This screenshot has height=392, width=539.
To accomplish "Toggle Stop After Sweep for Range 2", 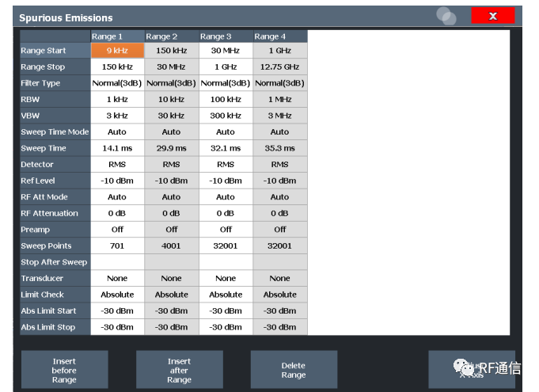I will point(172,262).
